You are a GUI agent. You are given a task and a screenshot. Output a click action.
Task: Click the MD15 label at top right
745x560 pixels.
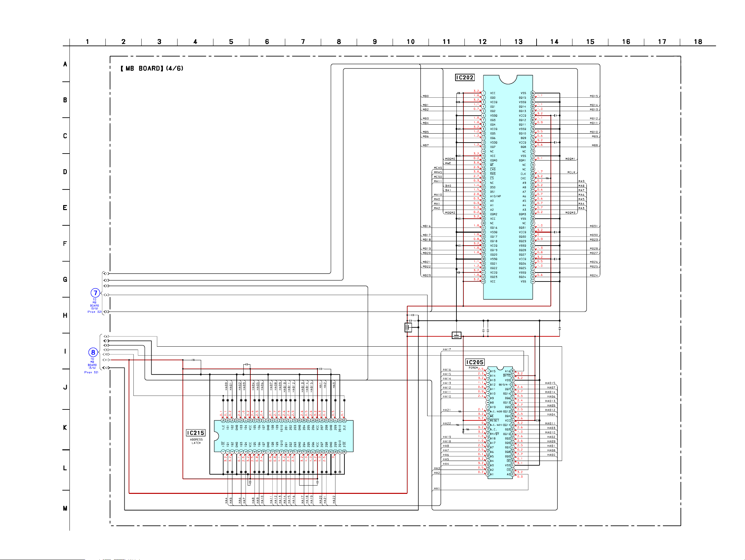tap(594, 96)
